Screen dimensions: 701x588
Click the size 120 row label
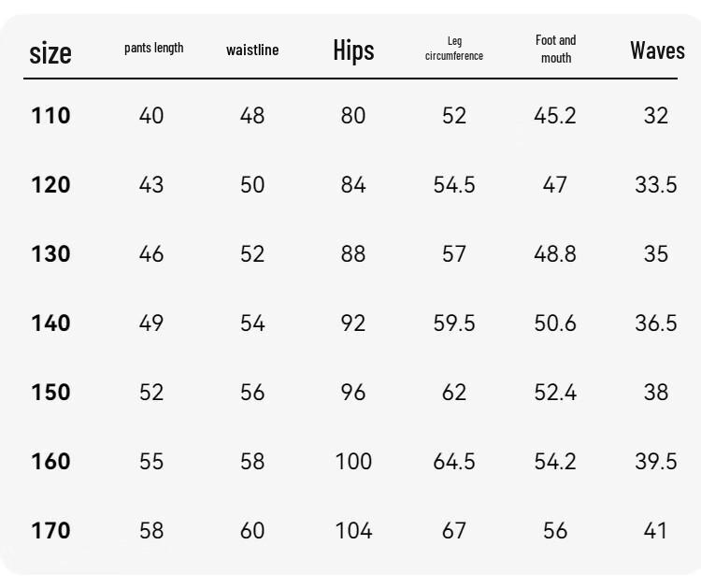click(x=50, y=185)
